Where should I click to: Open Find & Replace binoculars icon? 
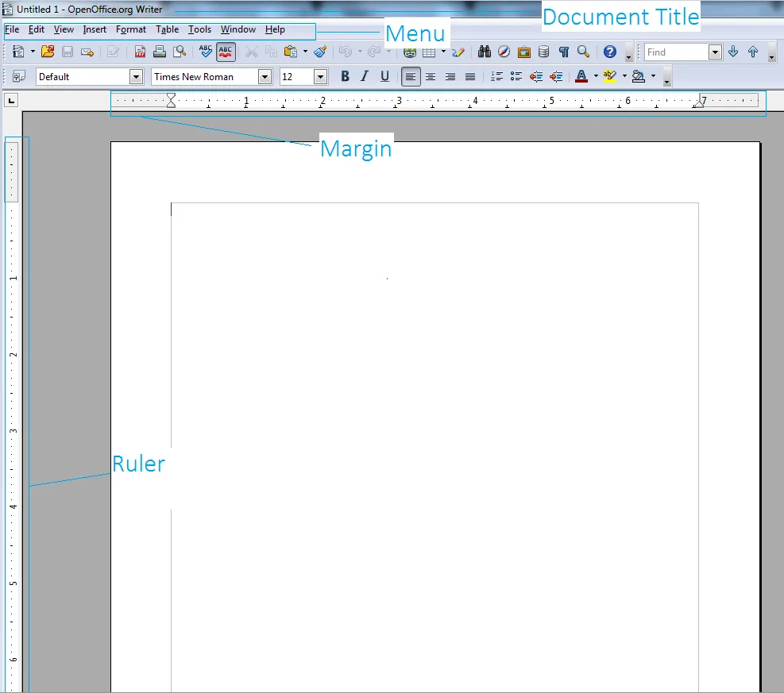(x=484, y=52)
